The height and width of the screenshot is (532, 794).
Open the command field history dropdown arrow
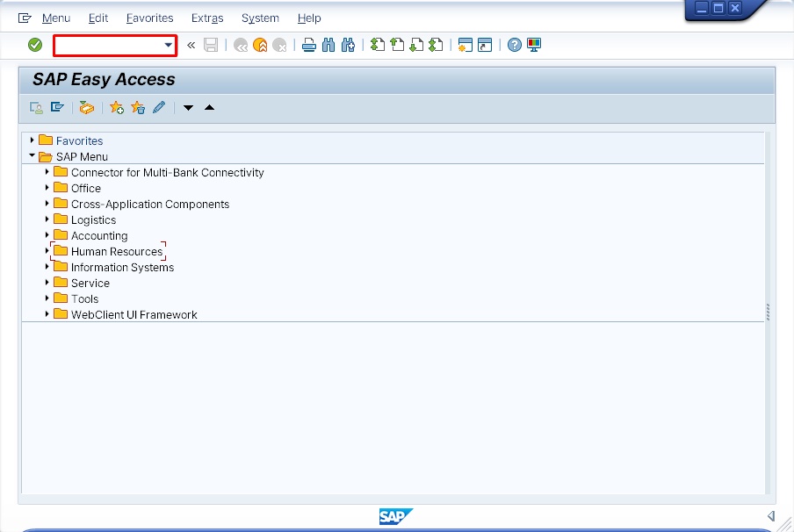pos(168,45)
